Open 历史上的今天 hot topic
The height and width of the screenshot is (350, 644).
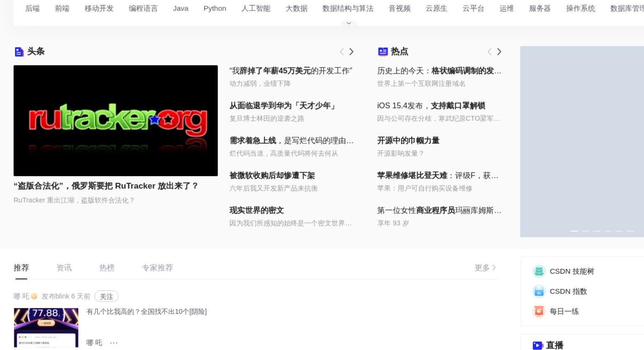[x=439, y=71]
